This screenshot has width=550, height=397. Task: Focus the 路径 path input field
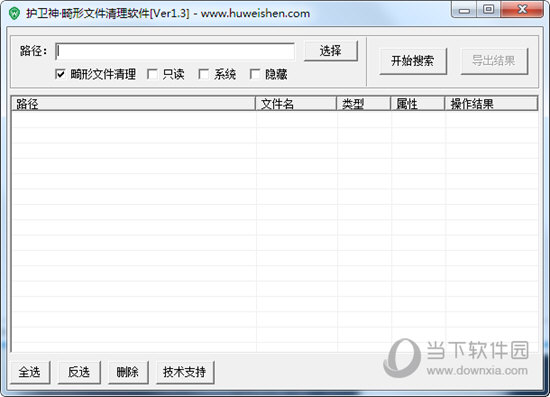click(x=175, y=52)
